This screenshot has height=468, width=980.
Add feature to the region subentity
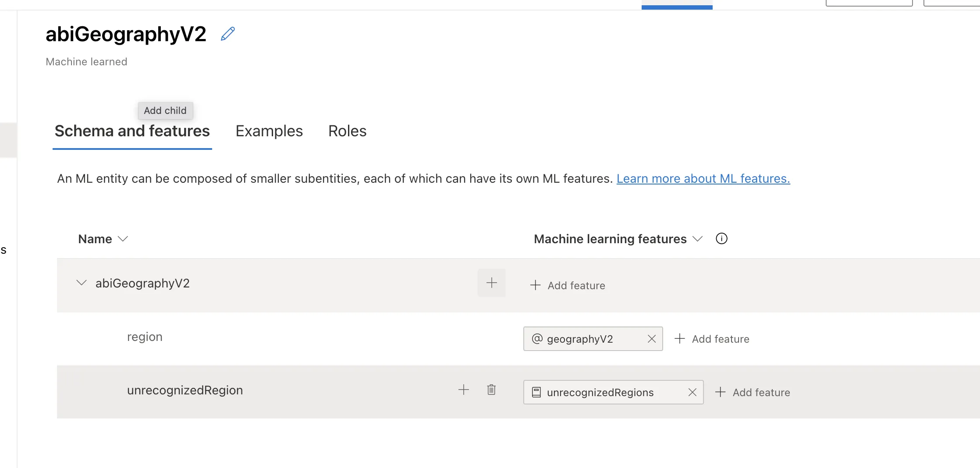pos(712,339)
